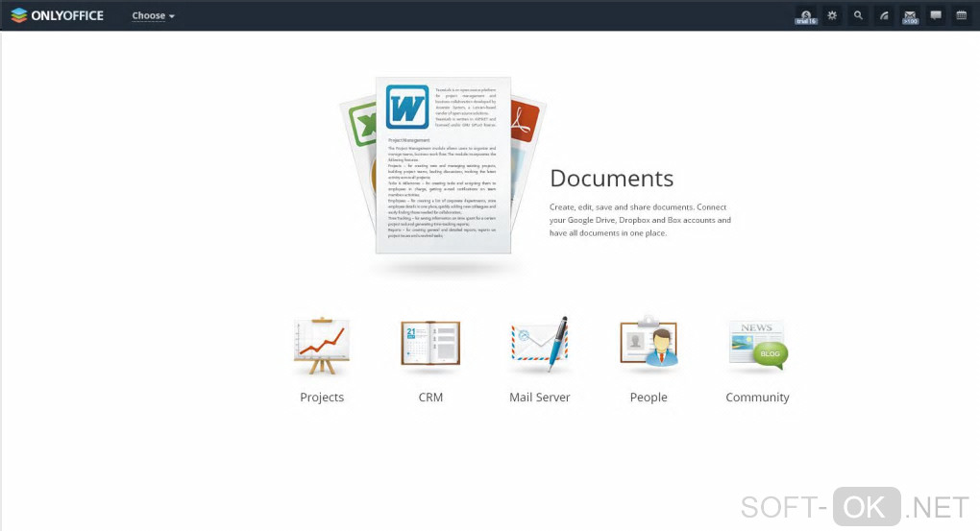Click the Documents heading link

pyautogui.click(x=611, y=179)
